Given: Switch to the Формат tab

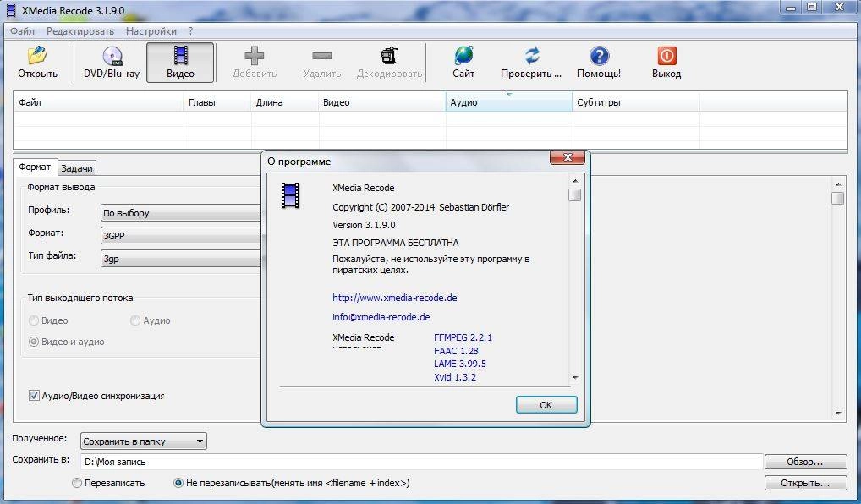Looking at the screenshot, I should 35,167.
